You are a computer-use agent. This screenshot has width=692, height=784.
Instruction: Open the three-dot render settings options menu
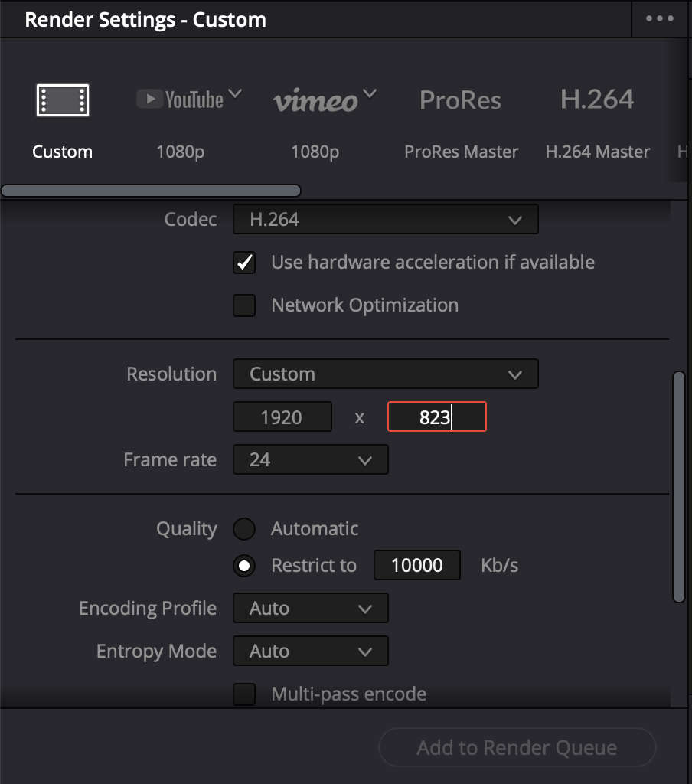[x=660, y=19]
